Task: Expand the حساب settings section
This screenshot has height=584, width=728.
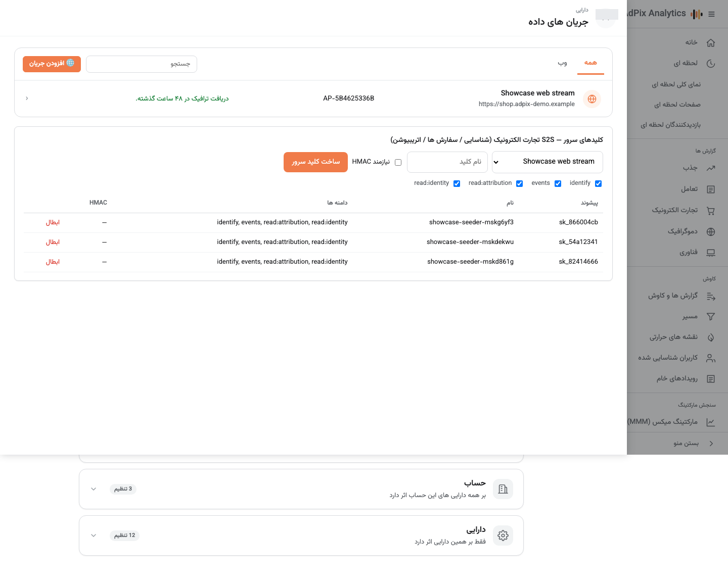Action: pyautogui.click(x=301, y=489)
